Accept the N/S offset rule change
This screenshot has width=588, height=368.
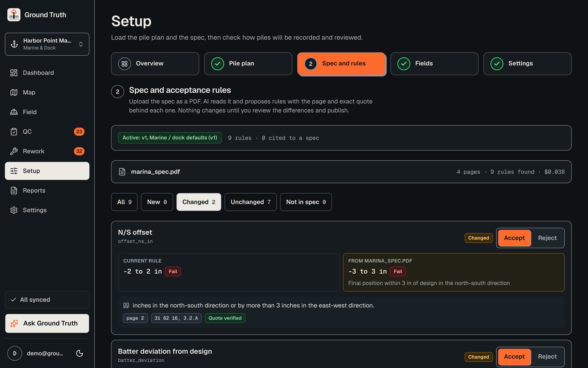coord(514,238)
